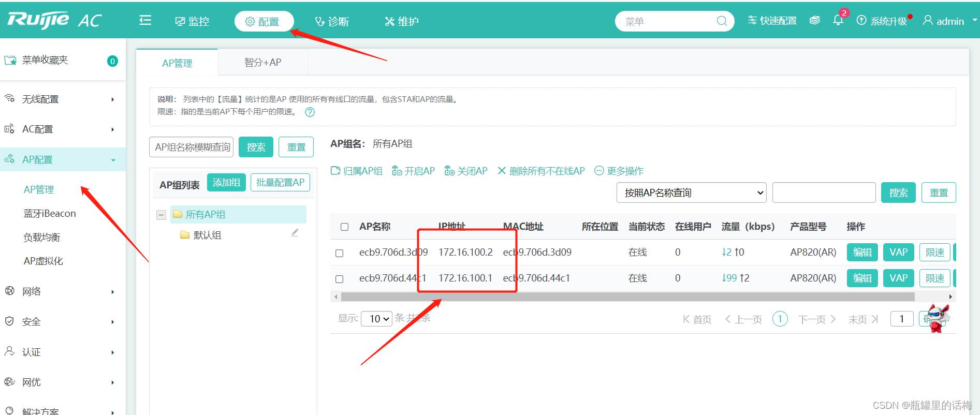Edit 默认组 with the pencil icon

click(295, 233)
